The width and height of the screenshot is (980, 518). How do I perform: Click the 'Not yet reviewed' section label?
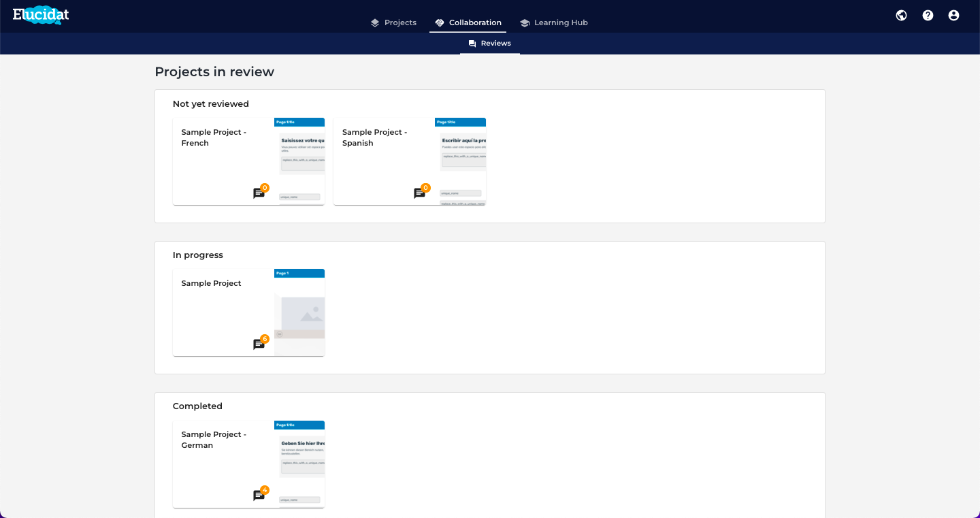pos(211,104)
